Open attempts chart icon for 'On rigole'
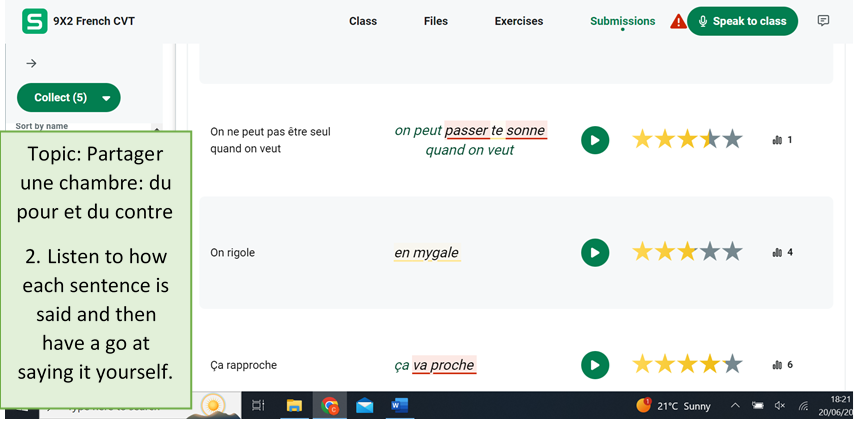This screenshot has height=421, width=856. (x=778, y=253)
